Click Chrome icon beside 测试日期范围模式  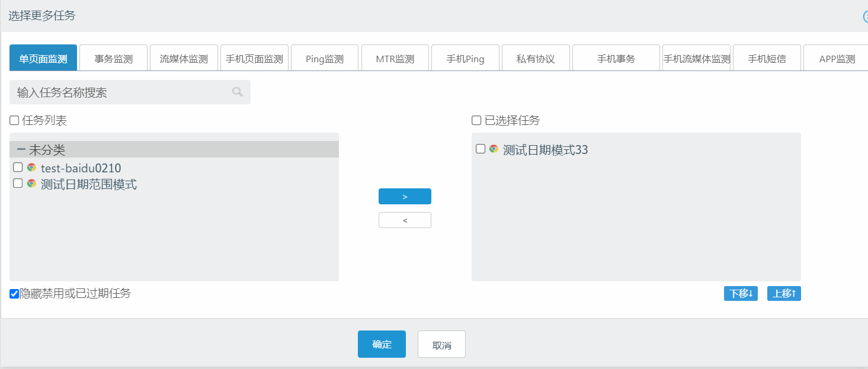click(x=31, y=184)
